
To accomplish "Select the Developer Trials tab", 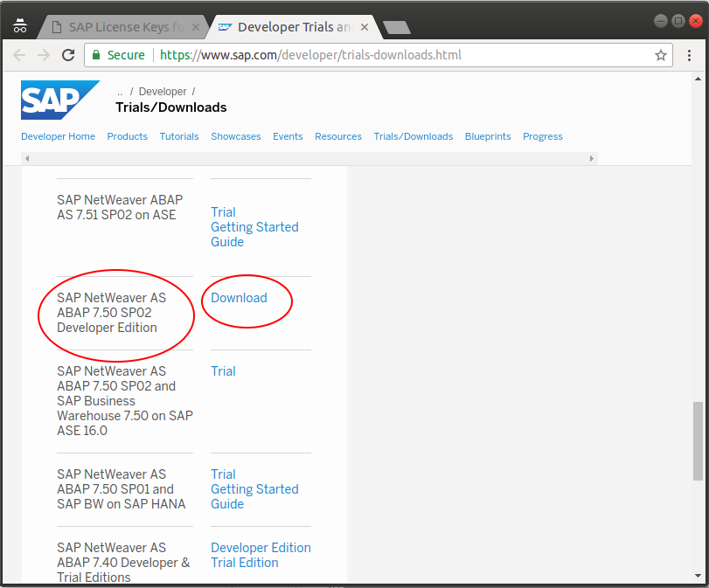I will coord(292,27).
